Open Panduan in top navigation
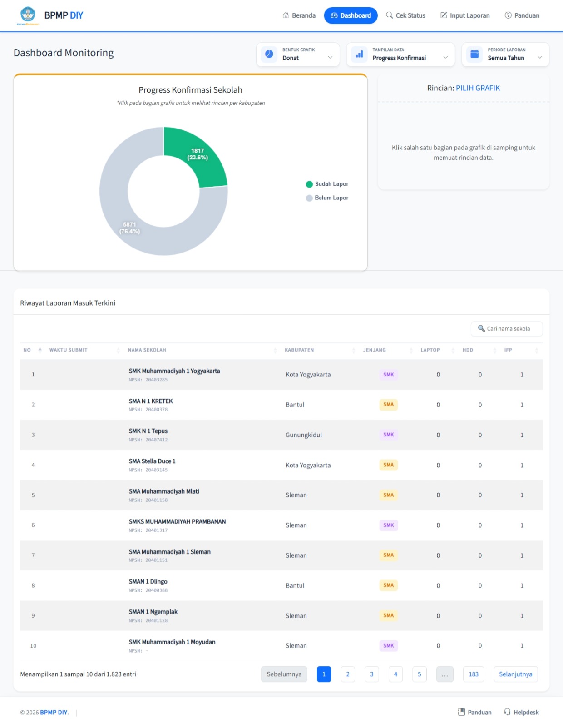Viewport: 563px width, 728px height. tap(522, 15)
